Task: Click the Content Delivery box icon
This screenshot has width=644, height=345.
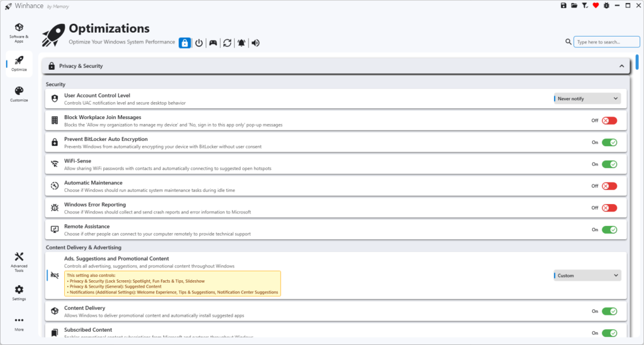Action: coord(55,311)
